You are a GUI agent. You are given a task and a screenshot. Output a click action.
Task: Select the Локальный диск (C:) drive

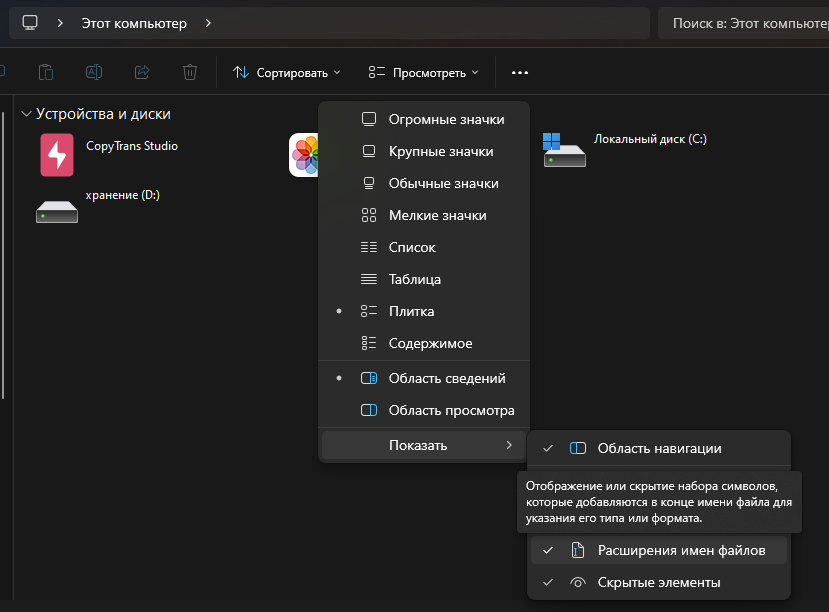tap(564, 150)
